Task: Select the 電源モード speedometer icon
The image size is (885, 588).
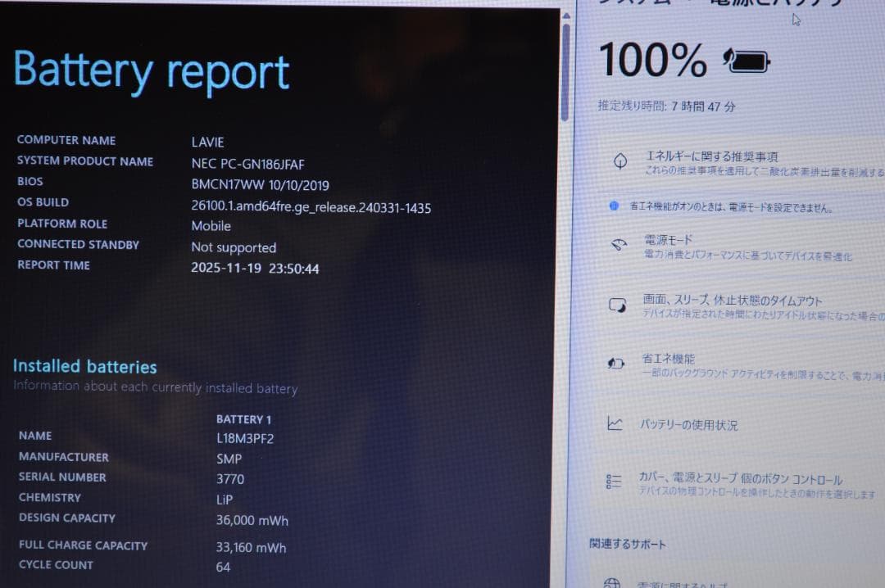Action: point(619,245)
